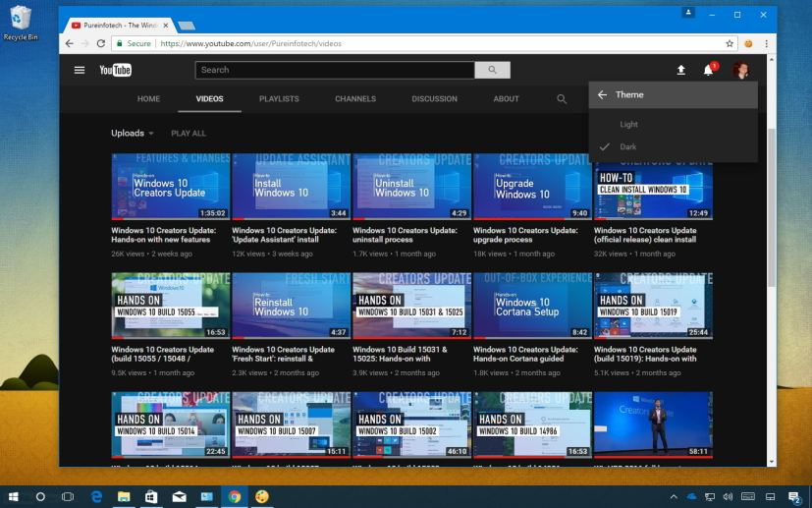
Task: Open '(official release) clean install' video title
Action: pos(645,235)
